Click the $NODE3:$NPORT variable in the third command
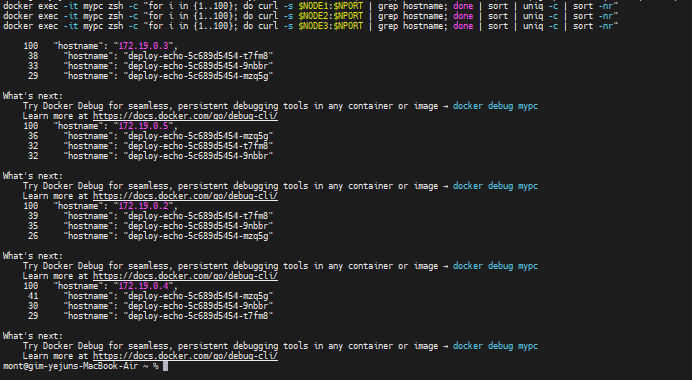 pos(331,26)
